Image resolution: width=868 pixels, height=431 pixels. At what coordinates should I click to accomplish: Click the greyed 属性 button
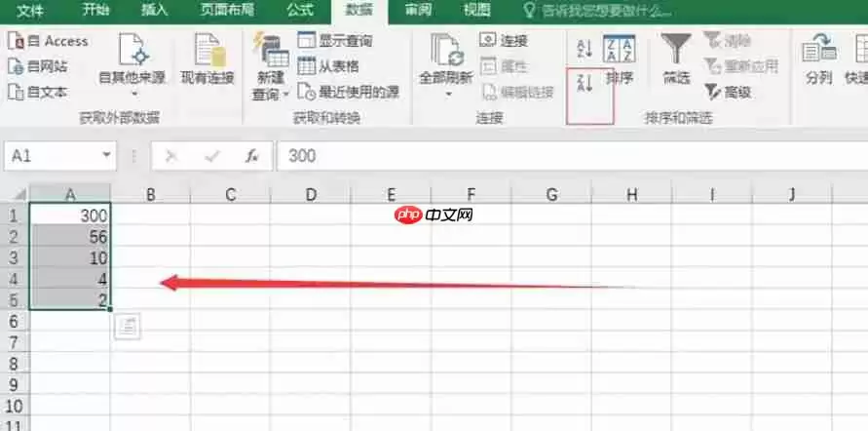(504, 66)
